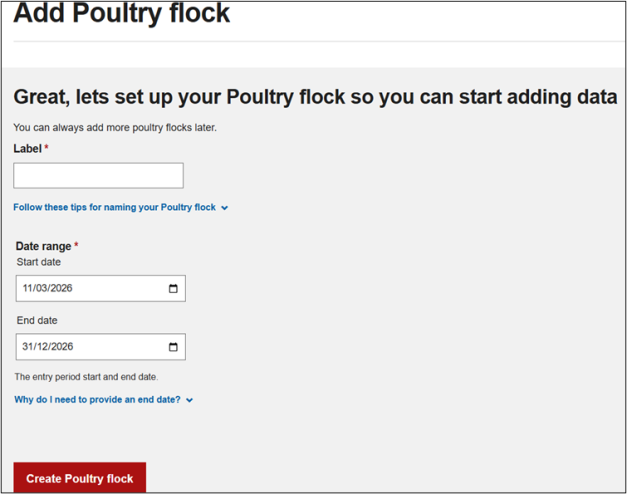
Task: Click the 'Date range' group caption
Action: pyautogui.click(x=43, y=246)
